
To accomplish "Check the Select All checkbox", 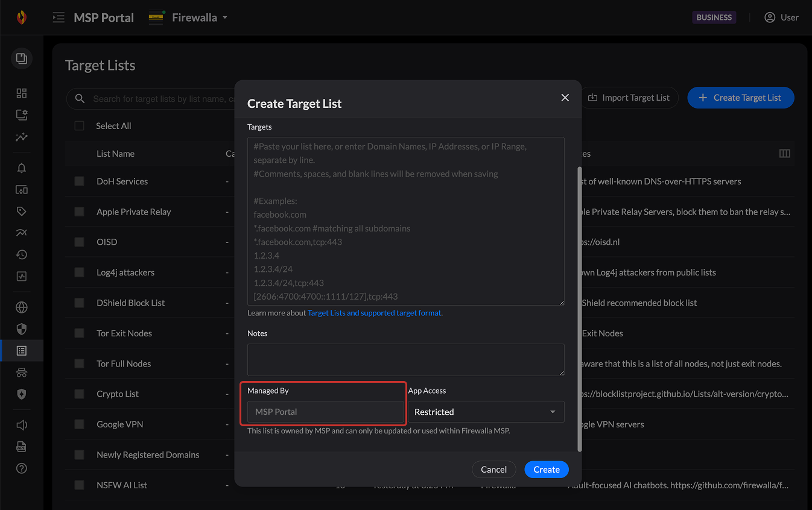I will pyautogui.click(x=80, y=126).
